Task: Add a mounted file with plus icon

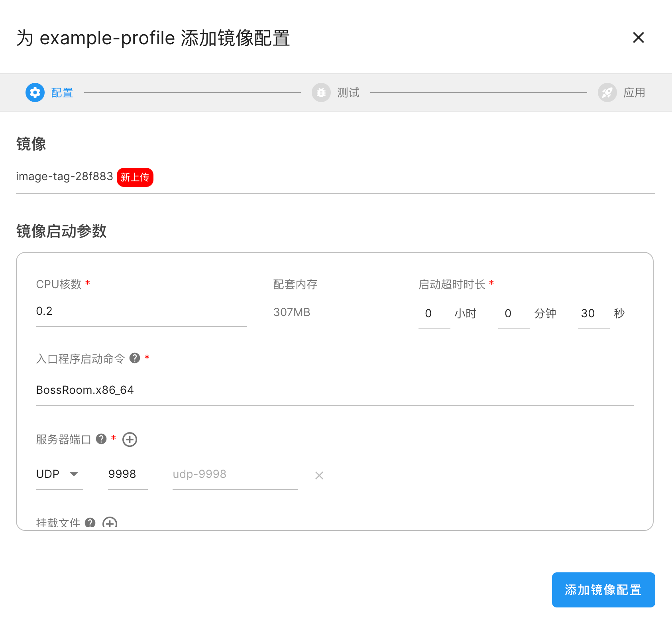Action: 110,523
